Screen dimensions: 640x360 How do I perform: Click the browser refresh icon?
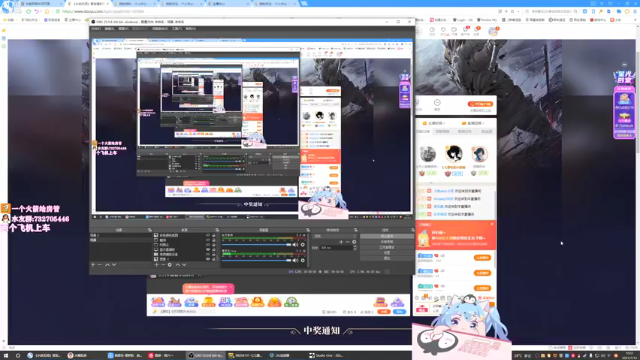coord(28,11)
